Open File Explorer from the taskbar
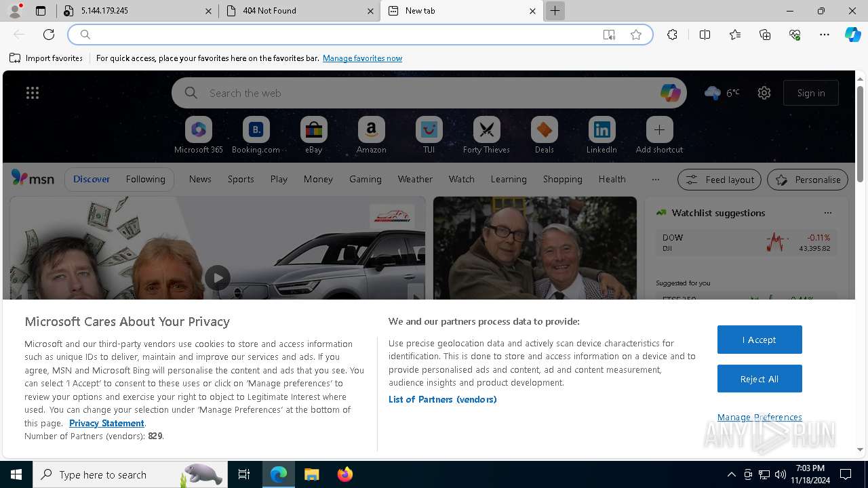The height and width of the screenshot is (488, 868). click(x=311, y=474)
